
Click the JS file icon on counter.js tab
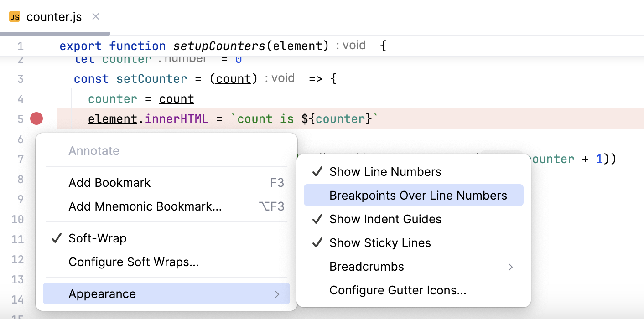click(x=14, y=16)
